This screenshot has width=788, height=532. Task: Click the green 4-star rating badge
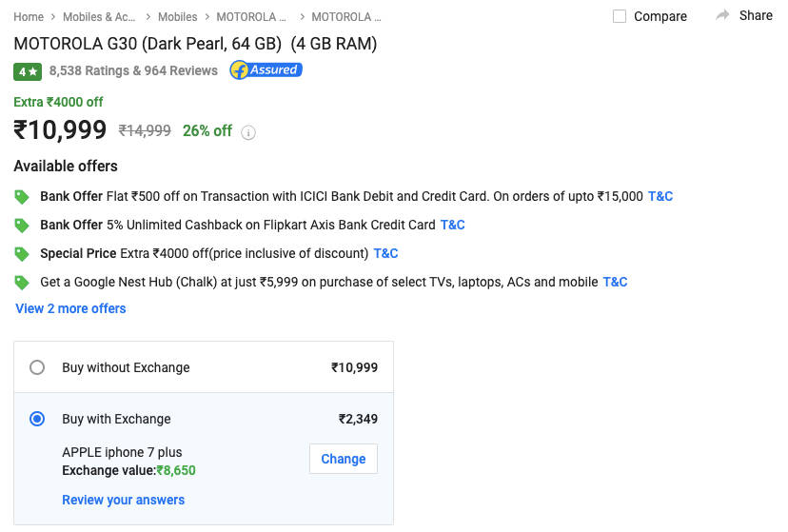[x=27, y=71]
